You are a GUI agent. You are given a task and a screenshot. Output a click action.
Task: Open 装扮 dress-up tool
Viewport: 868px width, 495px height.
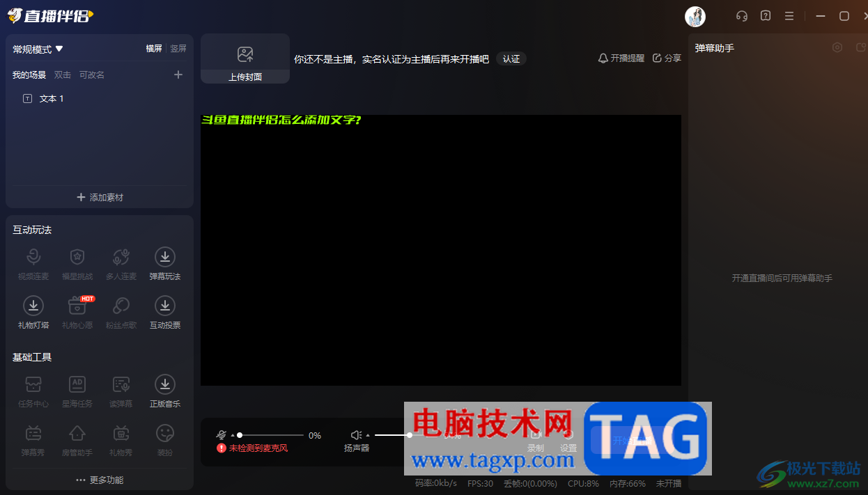tap(165, 440)
